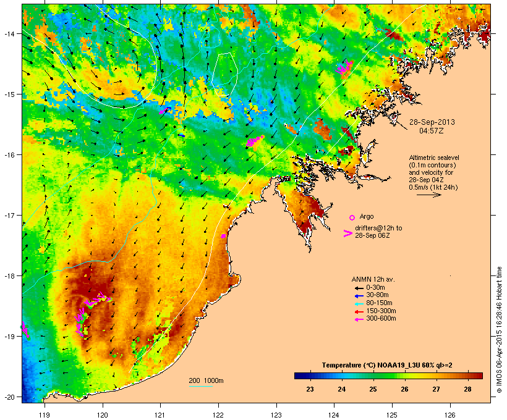This screenshot has height=420, width=507.
Task: Click the 30-80m depth label
Action: point(377,295)
